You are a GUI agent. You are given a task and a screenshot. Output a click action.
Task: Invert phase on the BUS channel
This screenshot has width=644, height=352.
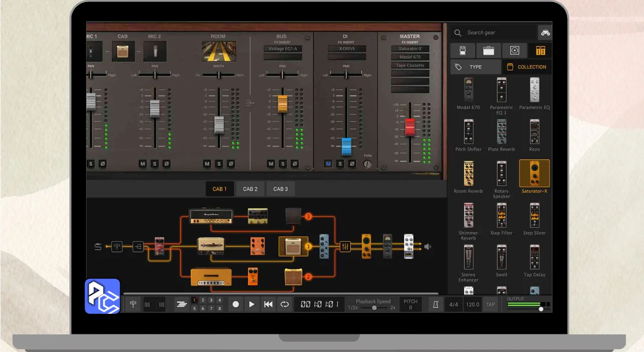tap(295, 164)
